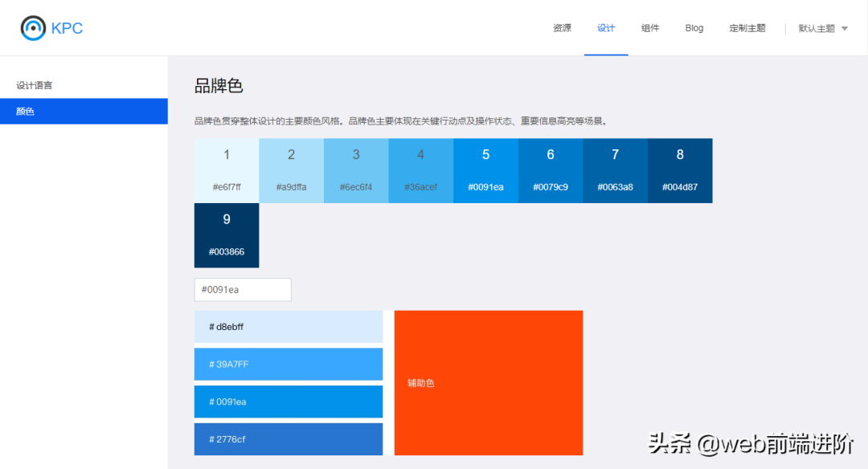868x469 pixels.
Task: Expand the 默认主题 theme dropdown arrow
Action: (844, 28)
